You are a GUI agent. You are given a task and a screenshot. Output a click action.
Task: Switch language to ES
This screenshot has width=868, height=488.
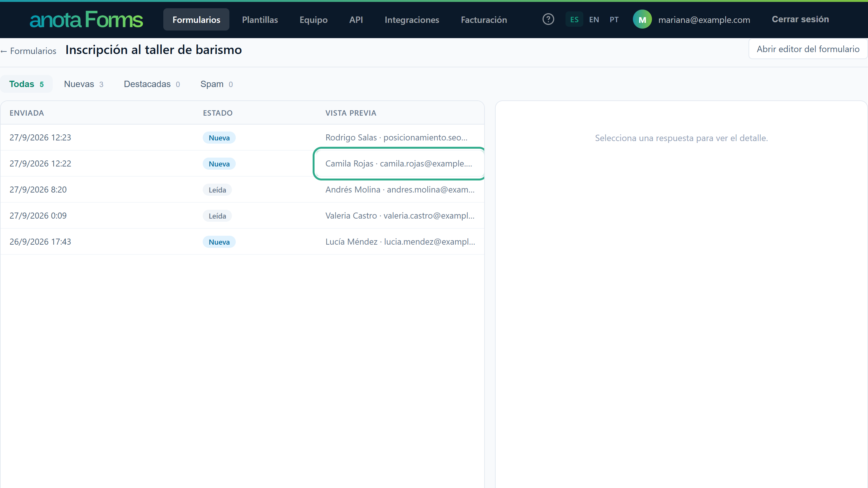(574, 20)
